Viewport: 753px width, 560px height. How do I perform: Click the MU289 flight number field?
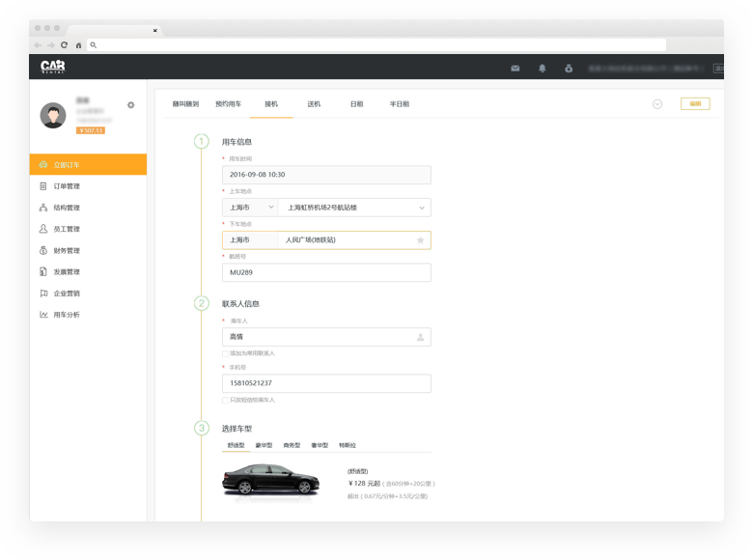(x=326, y=273)
